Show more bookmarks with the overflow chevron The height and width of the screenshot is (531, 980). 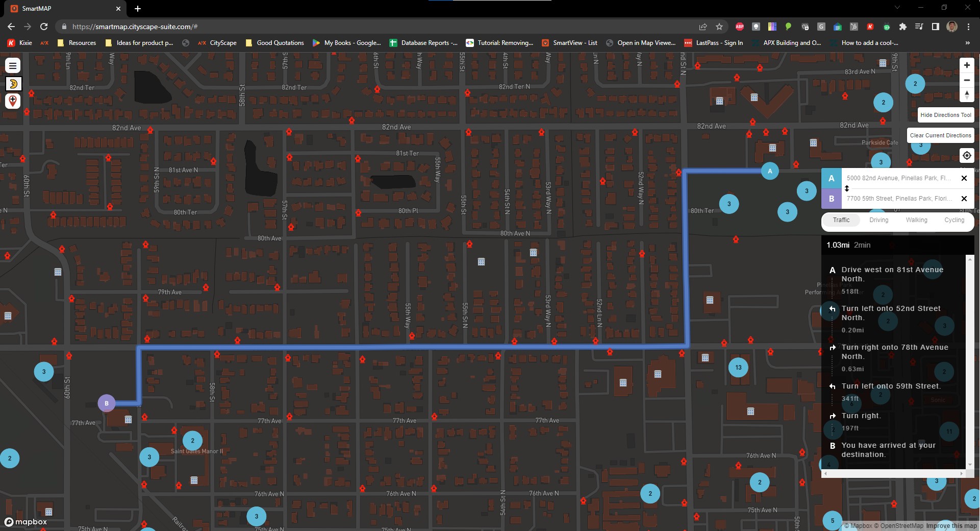click(x=967, y=43)
